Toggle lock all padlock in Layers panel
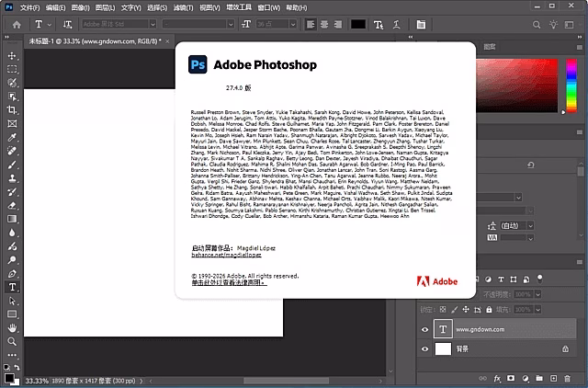The height and width of the screenshot is (388, 588). tap(489, 310)
